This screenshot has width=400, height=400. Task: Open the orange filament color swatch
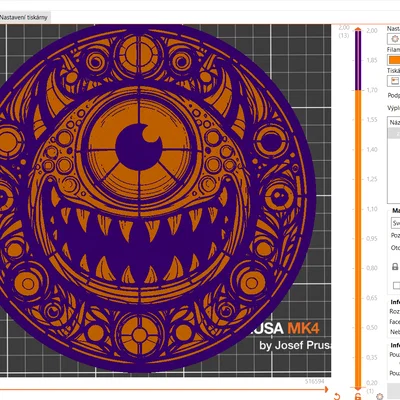[394, 60]
